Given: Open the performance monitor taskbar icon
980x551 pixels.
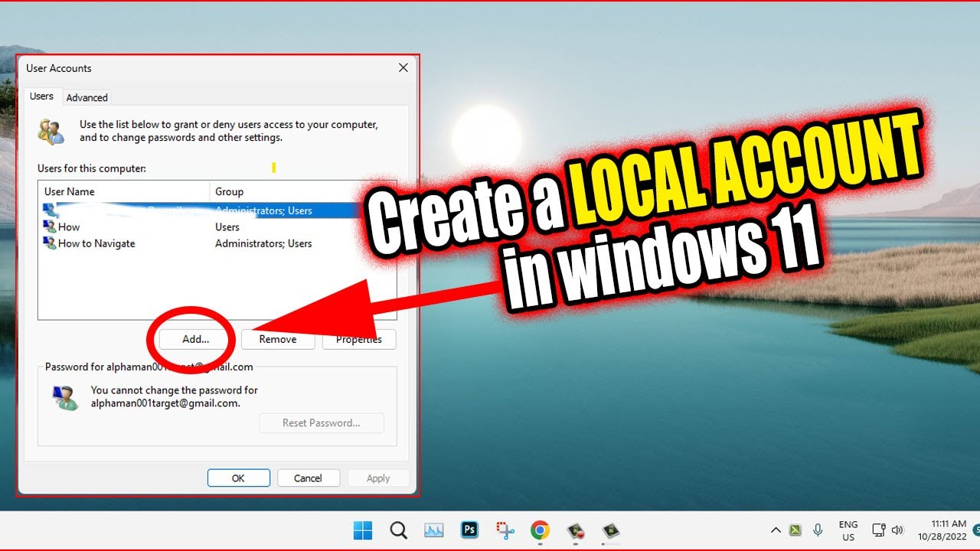Looking at the screenshot, I should pos(434,530).
